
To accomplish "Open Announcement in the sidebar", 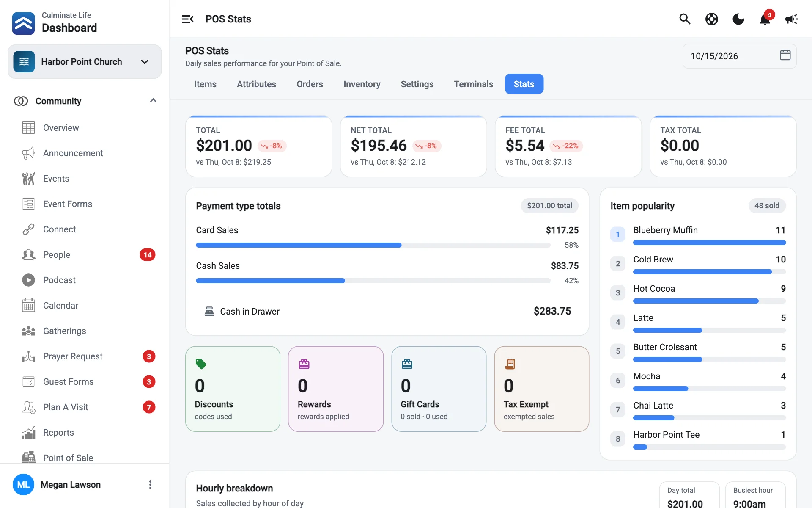I will [x=85, y=153].
